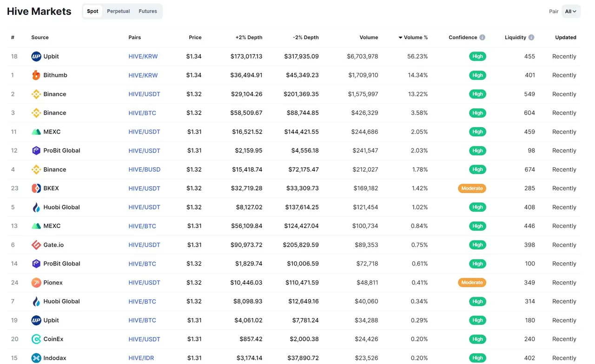Click the +2% depth value $90,973.72
The image size is (595, 364).
246,245
